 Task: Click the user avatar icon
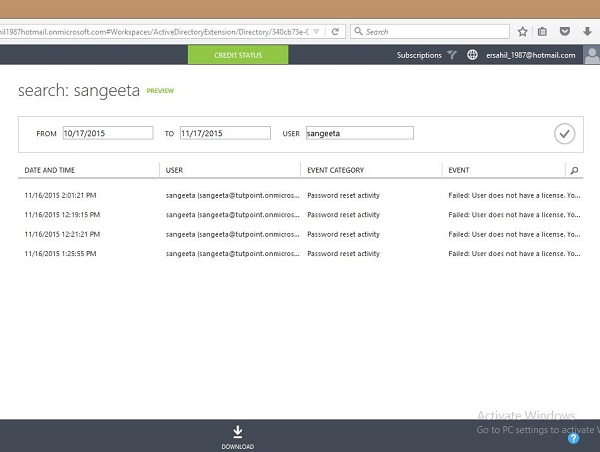click(x=592, y=55)
